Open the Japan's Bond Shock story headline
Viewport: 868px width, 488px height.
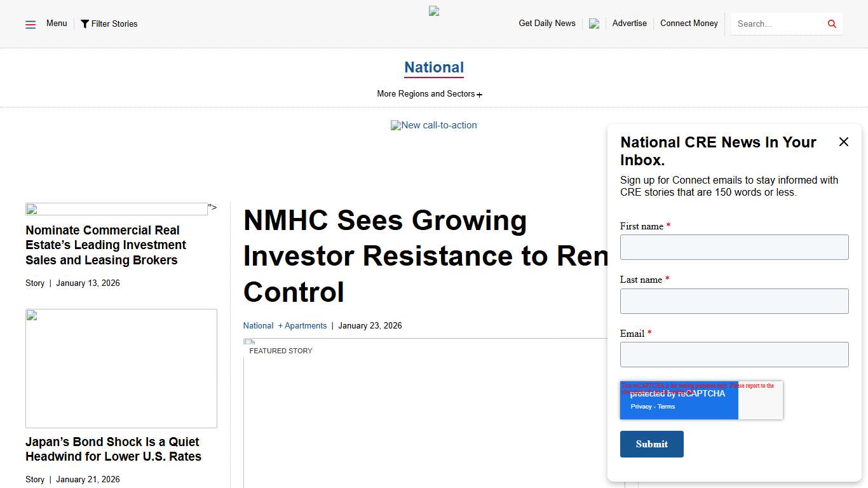113,449
